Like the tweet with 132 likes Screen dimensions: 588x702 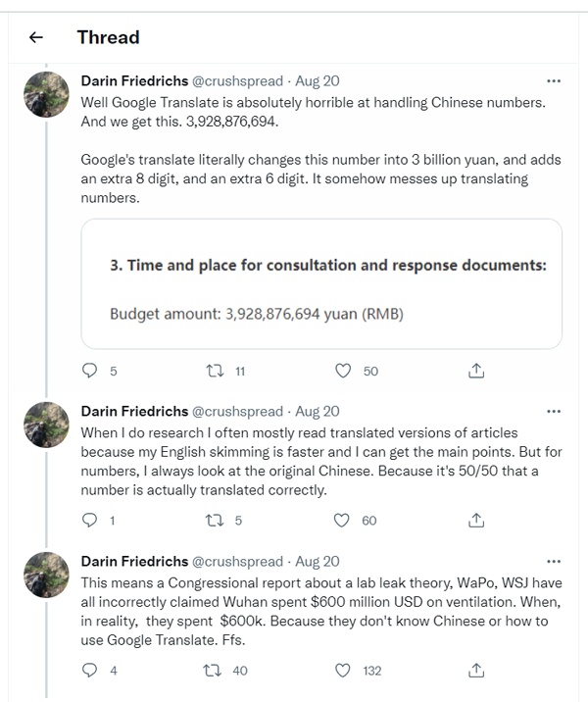(343, 671)
